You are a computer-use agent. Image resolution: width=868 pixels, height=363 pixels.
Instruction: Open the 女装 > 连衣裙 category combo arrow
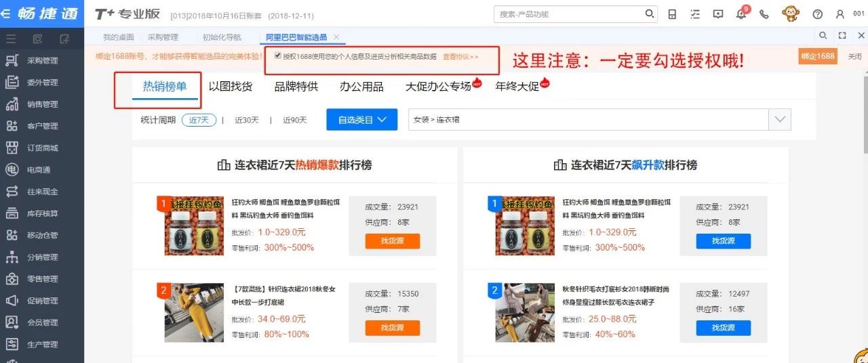point(779,120)
